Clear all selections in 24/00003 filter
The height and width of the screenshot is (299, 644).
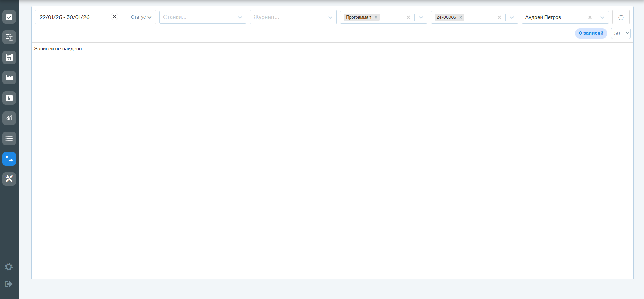[499, 17]
